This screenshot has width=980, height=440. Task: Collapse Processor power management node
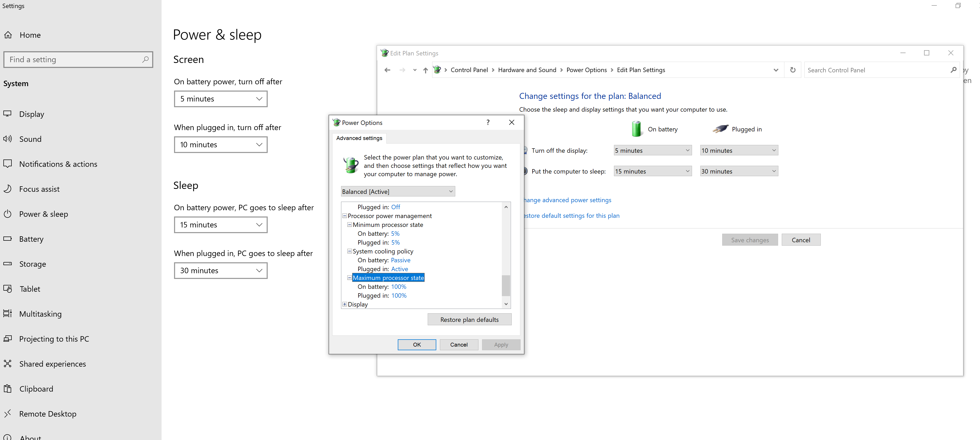click(x=345, y=216)
